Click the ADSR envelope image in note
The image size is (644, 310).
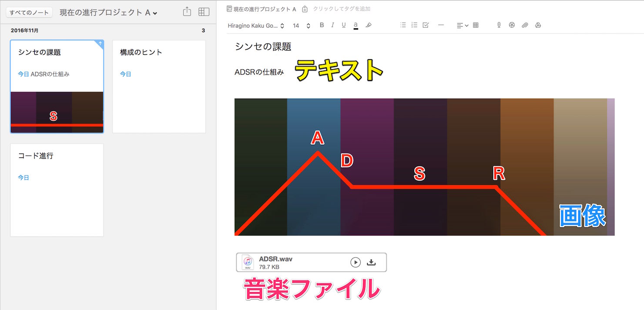coord(424,167)
